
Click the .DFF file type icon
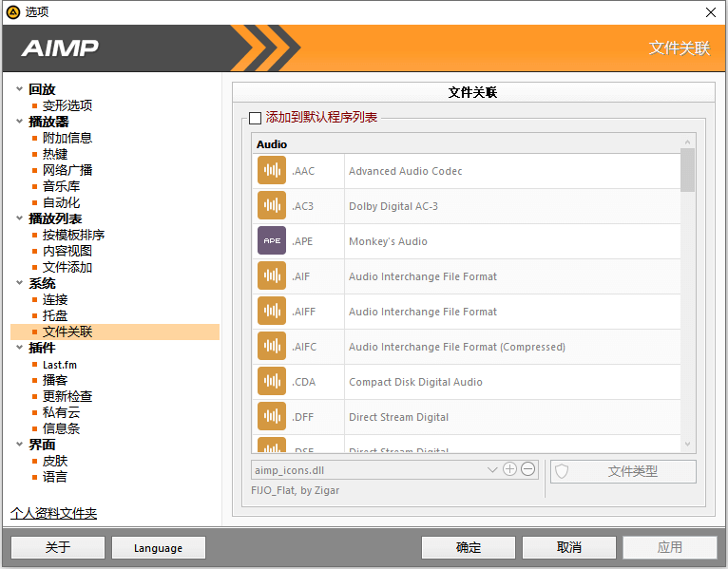272,416
